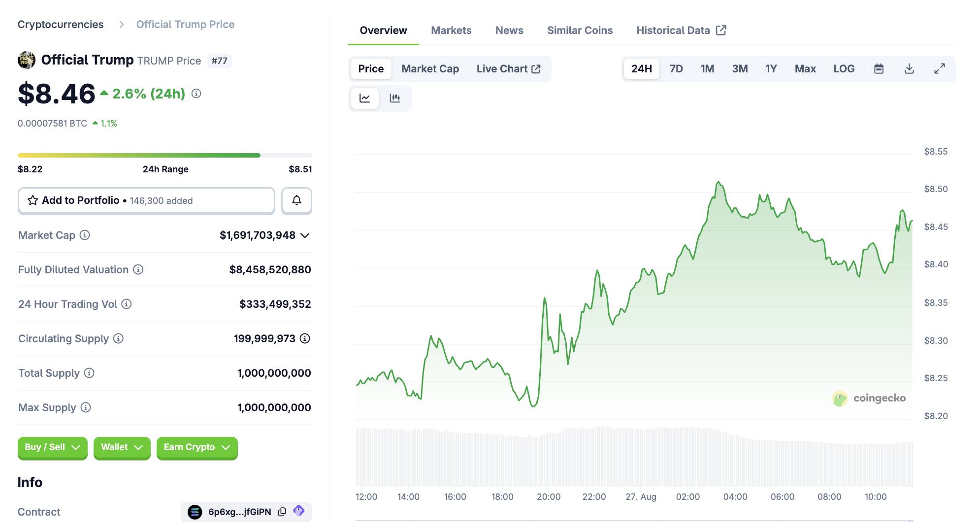Click info icon beside 24h percentage change
This screenshot has width=980, height=522.
point(196,94)
